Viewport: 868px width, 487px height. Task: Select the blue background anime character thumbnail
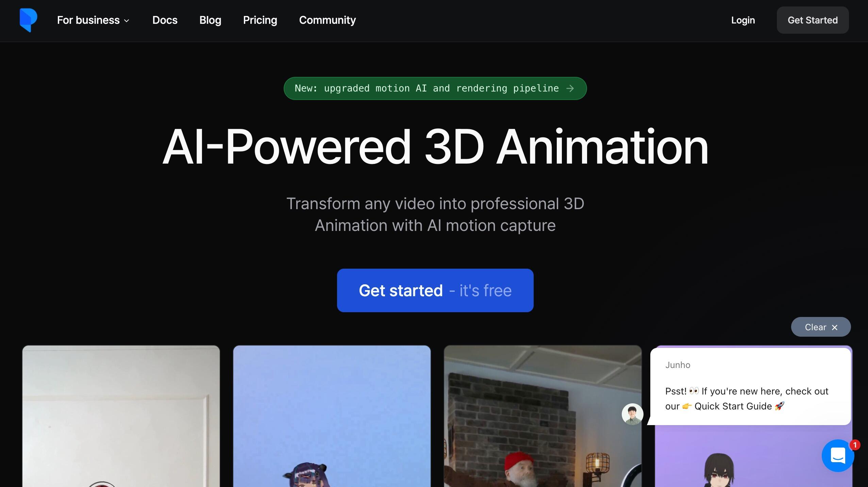(x=332, y=416)
